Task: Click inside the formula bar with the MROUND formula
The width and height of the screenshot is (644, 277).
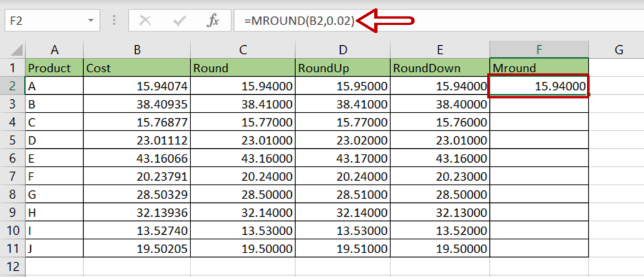Action: 438,21
